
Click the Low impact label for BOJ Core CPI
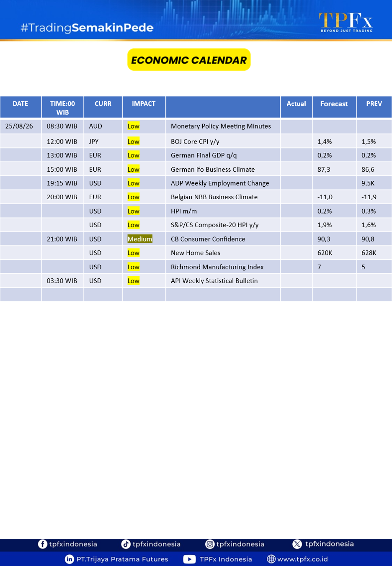pyautogui.click(x=134, y=141)
